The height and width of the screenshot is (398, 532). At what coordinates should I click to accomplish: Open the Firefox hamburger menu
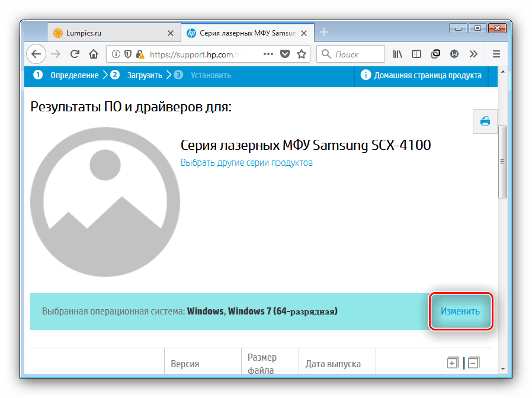[x=496, y=54]
